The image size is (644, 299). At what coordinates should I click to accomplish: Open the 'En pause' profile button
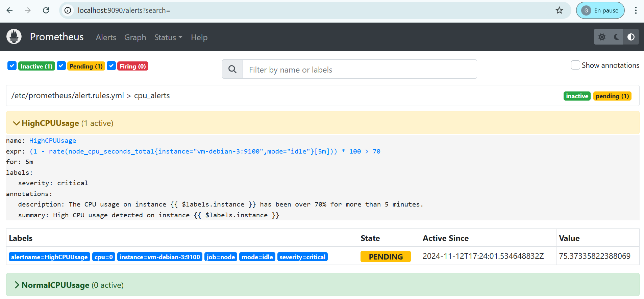pos(600,10)
